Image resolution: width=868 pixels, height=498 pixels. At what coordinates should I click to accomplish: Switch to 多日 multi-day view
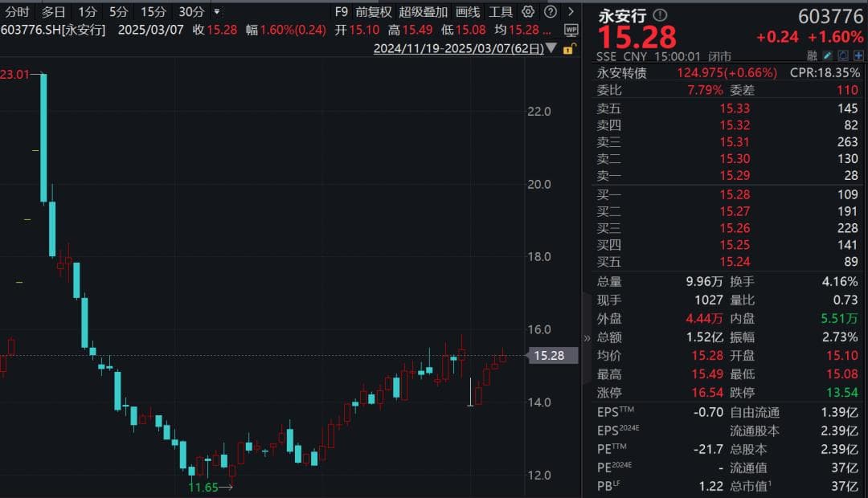coord(53,11)
